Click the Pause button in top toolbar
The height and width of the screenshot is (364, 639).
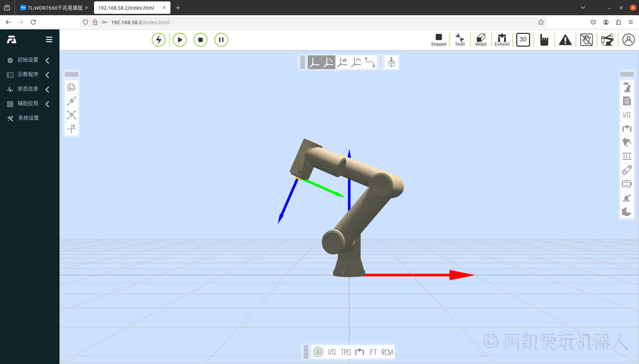click(x=221, y=40)
